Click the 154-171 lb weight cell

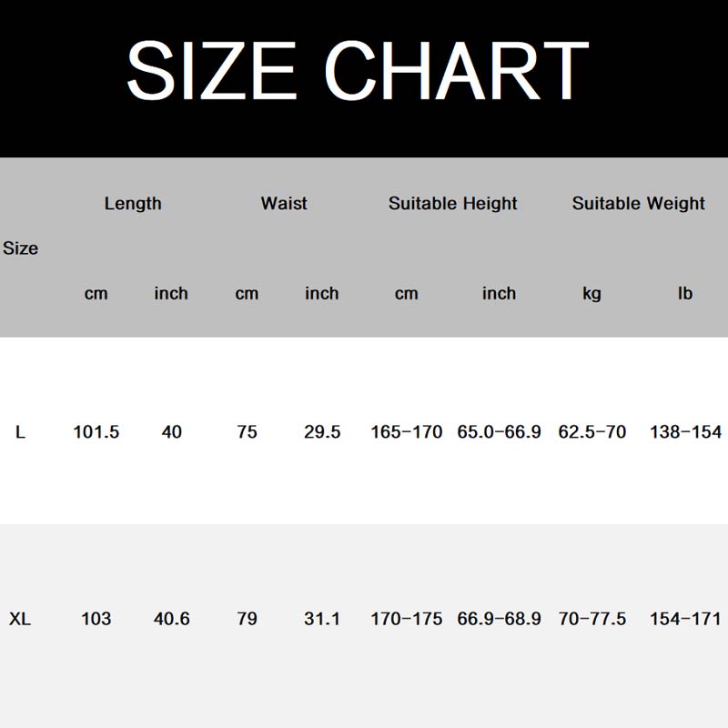(685, 619)
